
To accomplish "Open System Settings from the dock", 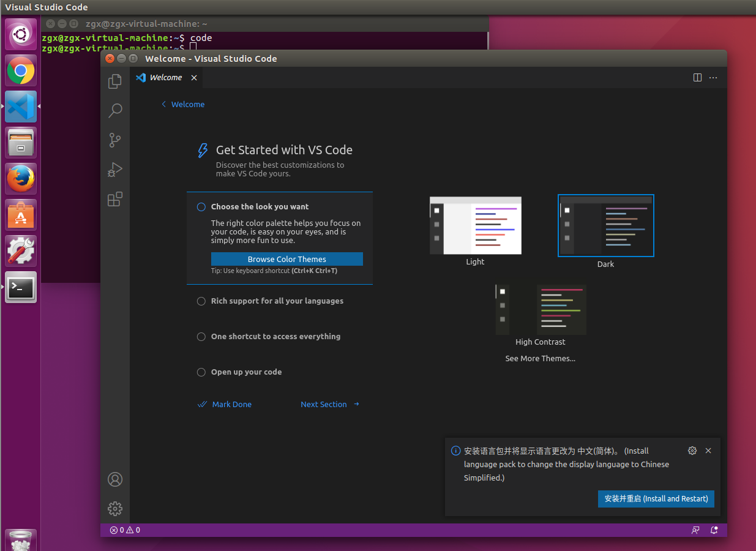I will point(21,251).
